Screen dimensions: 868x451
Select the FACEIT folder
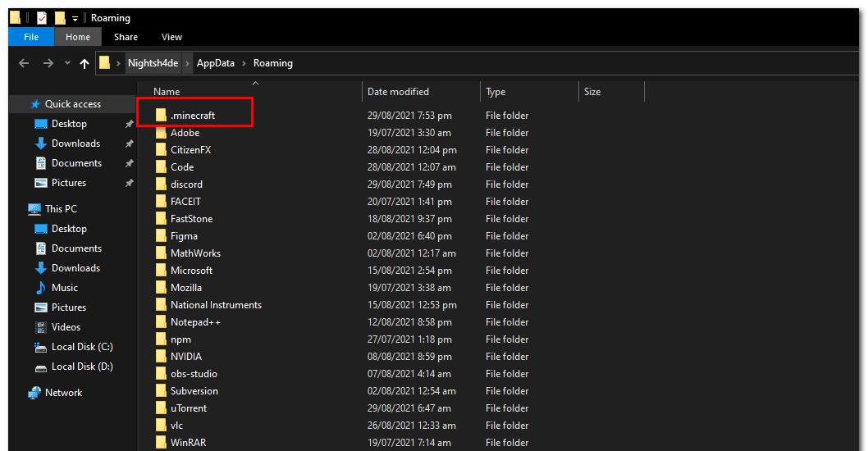coord(185,202)
